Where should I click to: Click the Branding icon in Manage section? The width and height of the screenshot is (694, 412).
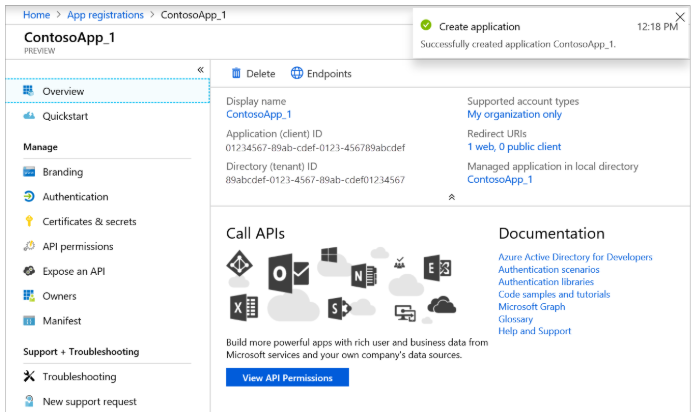[29, 172]
